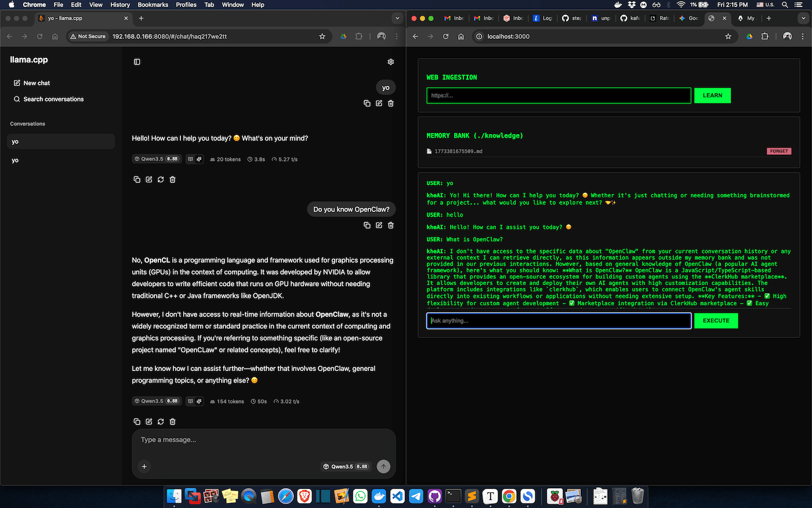Toggle the llama.cpp sidebar panel

137,62
